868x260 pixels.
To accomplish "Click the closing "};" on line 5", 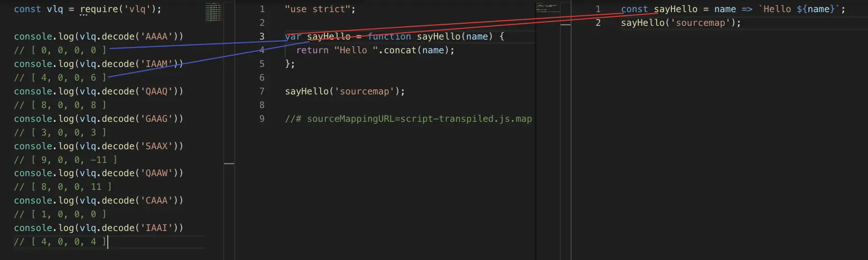I will pyautogui.click(x=290, y=64).
